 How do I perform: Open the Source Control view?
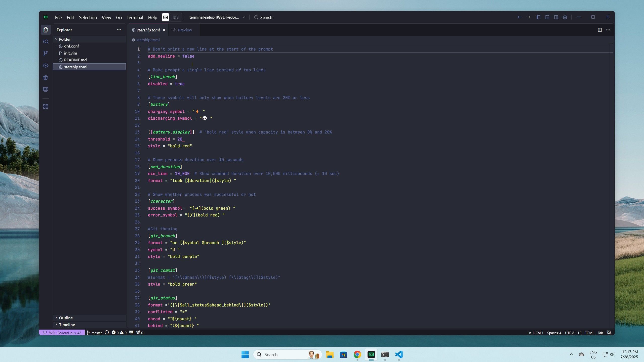tap(46, 54)
